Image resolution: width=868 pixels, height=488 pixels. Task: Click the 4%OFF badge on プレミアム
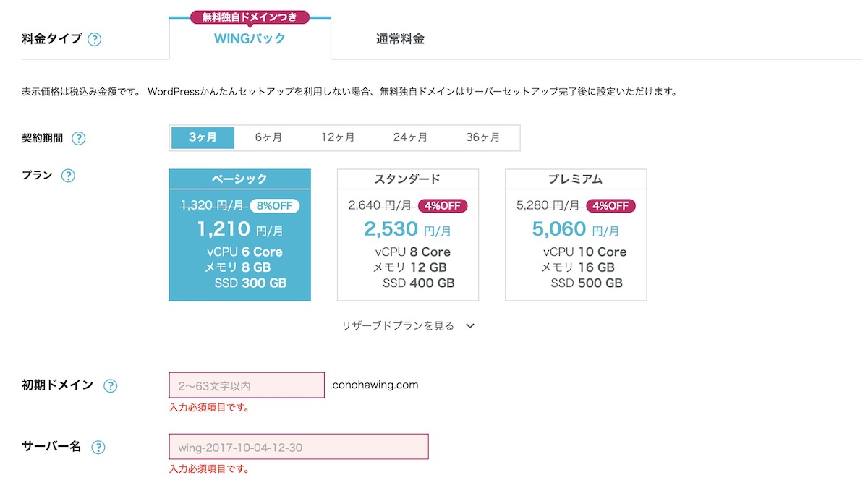[x=610, y=205]
